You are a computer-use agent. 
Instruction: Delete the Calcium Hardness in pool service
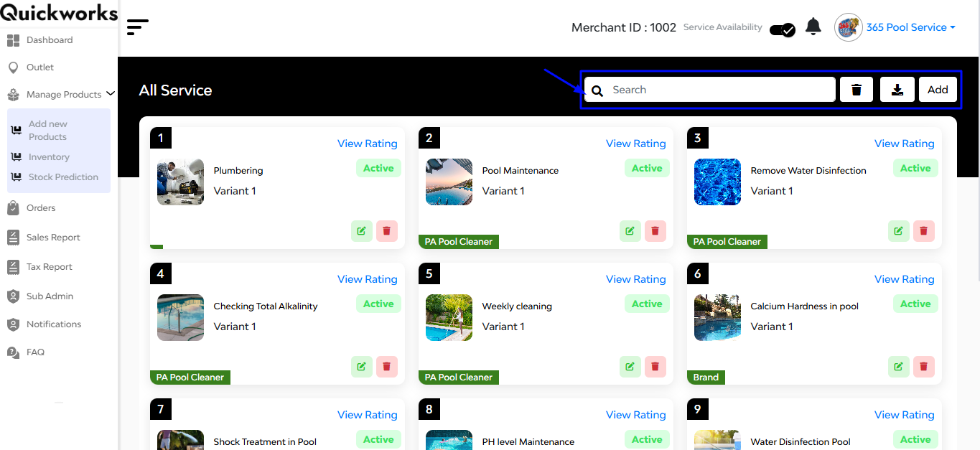point(924,367)
